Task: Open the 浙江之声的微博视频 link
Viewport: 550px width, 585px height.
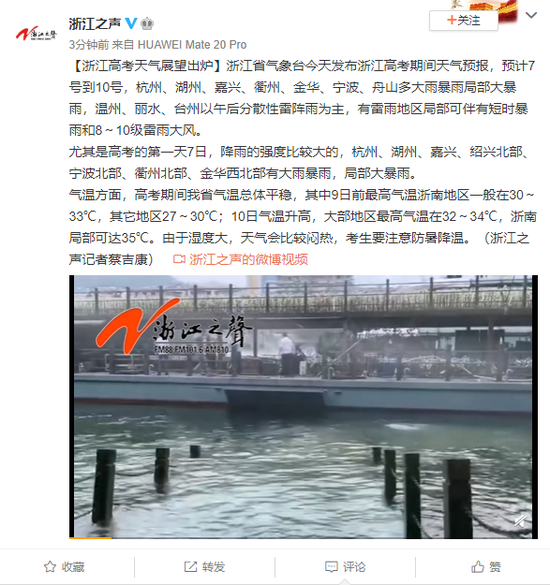Action: (x=249, y=259)
